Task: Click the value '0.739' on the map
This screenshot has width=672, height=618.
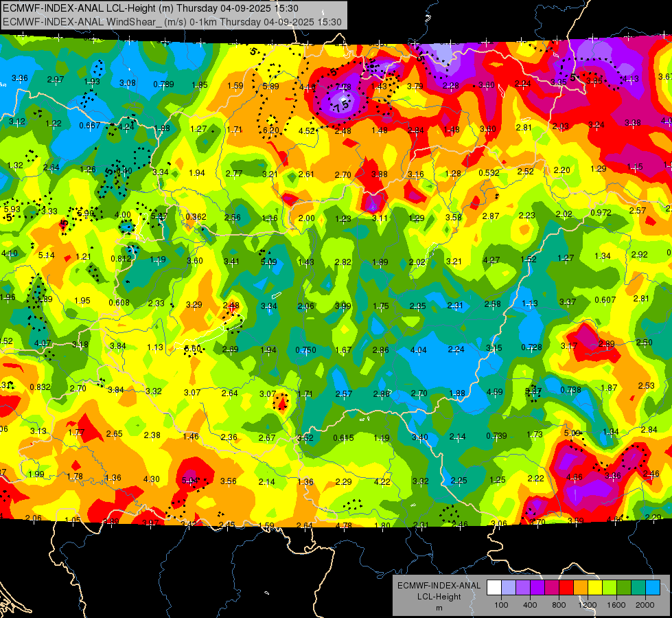Action: (x=497, y=436)
